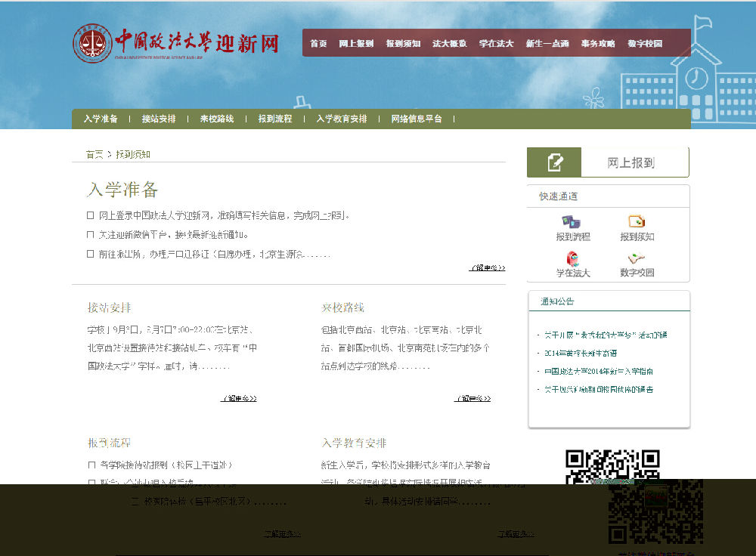
Task: Select 报到流程 in the green sub-navigation bar
Action: coord(275,119)
